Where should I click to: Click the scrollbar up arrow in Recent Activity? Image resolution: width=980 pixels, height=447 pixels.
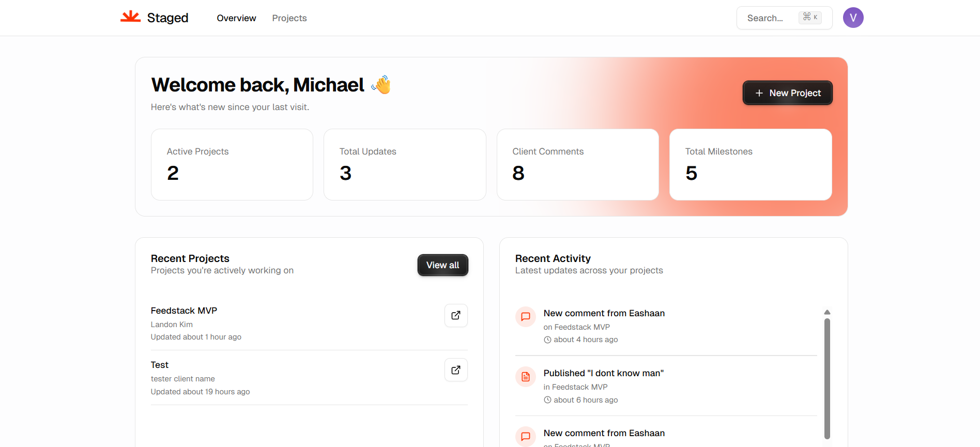pyautogui.click(x=827, y=312)
